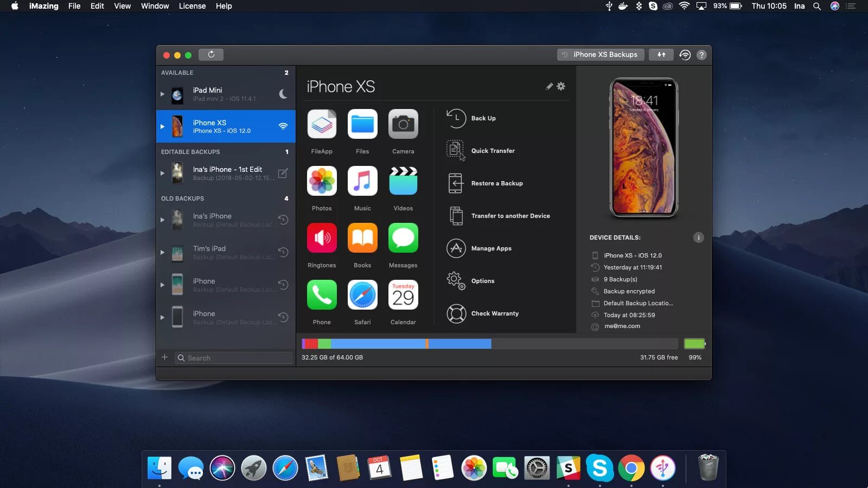Open the Files app icon
This screenshot has height=488, width=868.
point(362,124)
